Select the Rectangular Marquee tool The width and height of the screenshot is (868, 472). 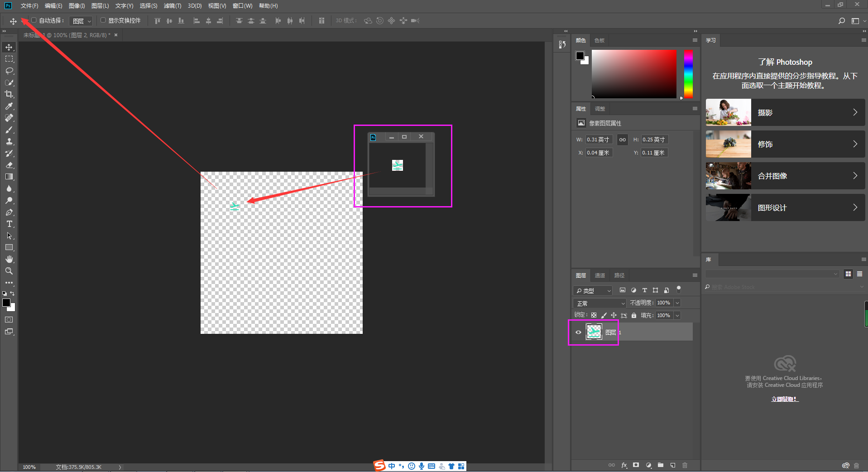tap(9, 59)
